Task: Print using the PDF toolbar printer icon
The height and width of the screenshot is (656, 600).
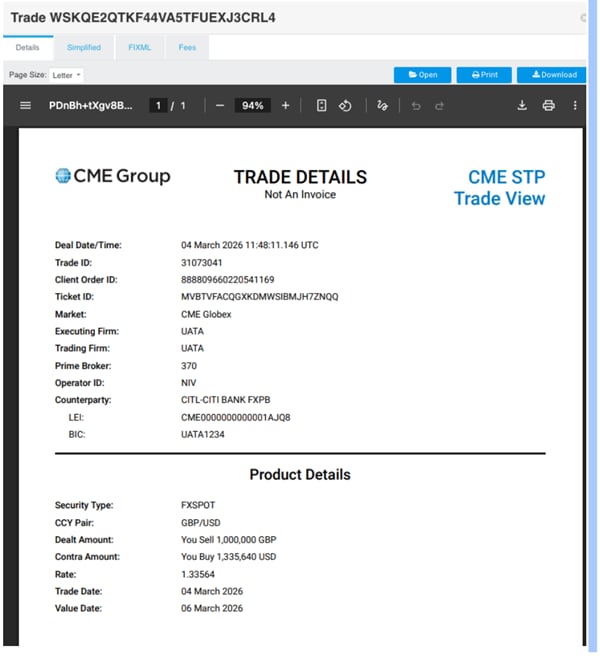Action: pos(549,105)
